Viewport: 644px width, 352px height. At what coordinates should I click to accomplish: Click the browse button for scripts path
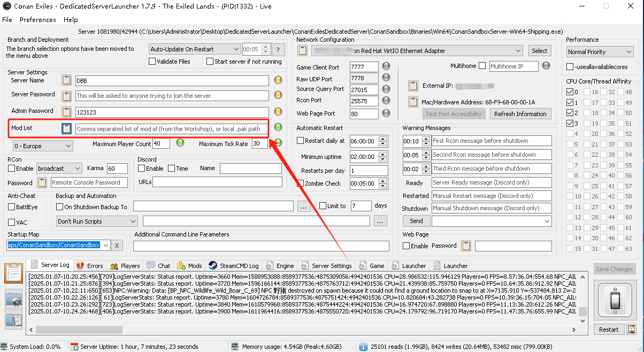click(x=380, y=221)
